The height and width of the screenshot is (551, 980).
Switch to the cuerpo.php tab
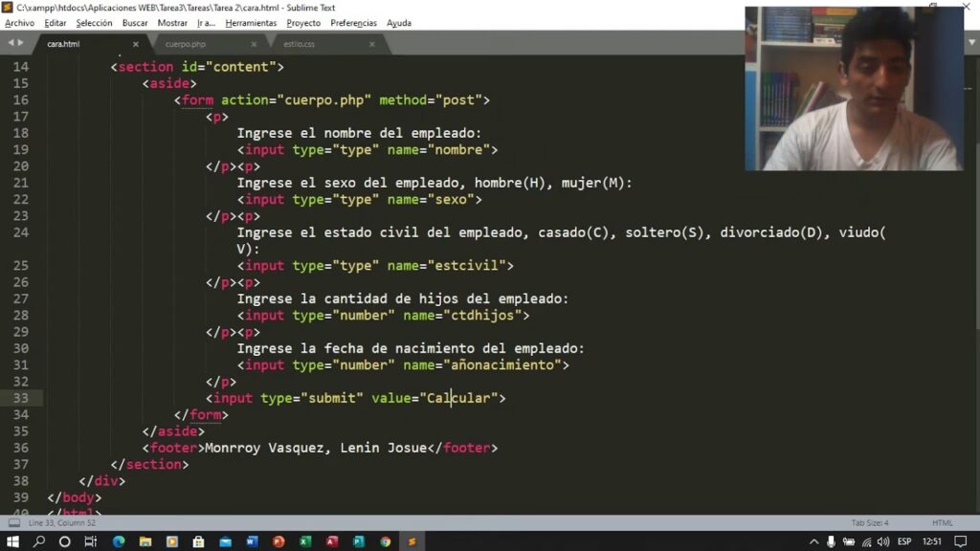click(185, 44)
